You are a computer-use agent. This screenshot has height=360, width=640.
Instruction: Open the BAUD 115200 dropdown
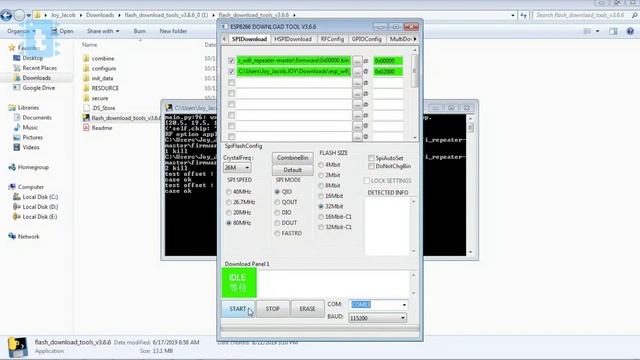pos(377,318)
